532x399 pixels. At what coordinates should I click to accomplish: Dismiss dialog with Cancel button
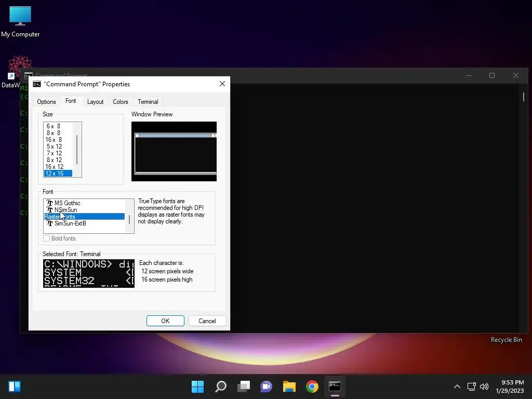[207, 321]
